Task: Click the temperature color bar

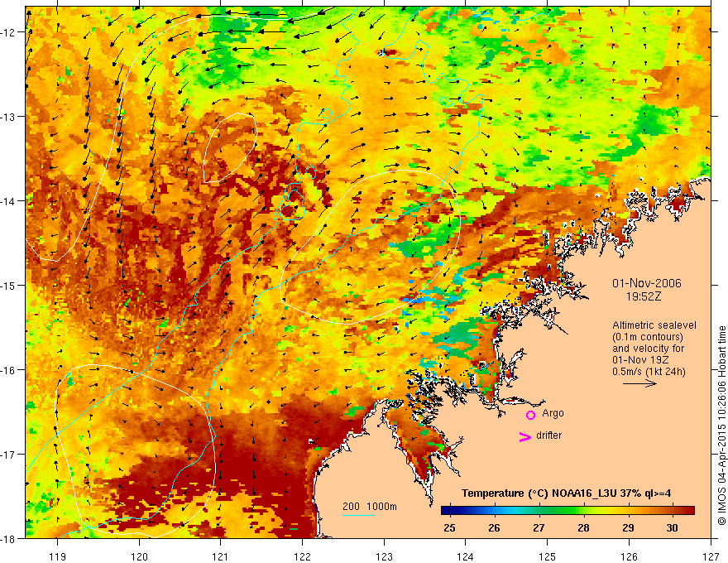Action: coord(568,510)
